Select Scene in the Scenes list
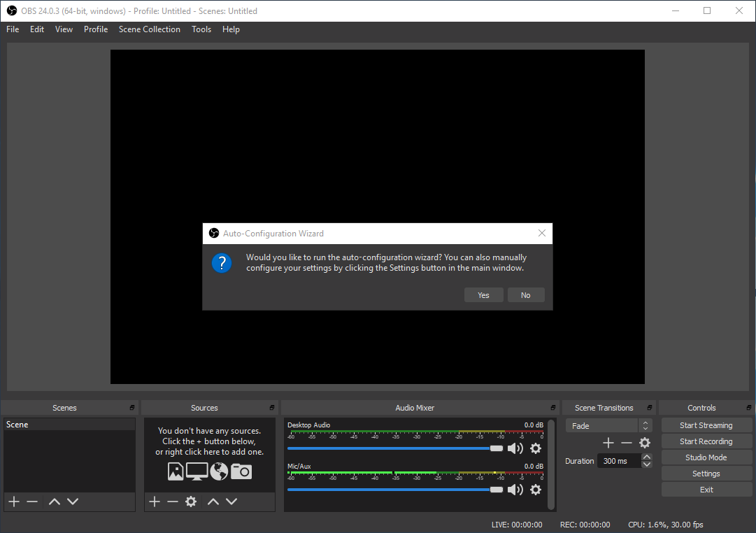This screenshot has width=756, height=533. pos(69,425)
